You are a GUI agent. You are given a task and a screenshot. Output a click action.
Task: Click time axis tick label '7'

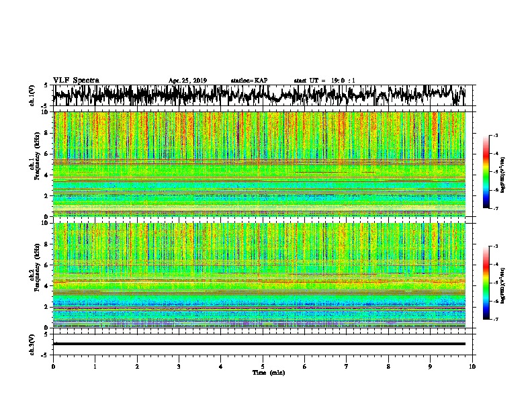tap(347, 367)
